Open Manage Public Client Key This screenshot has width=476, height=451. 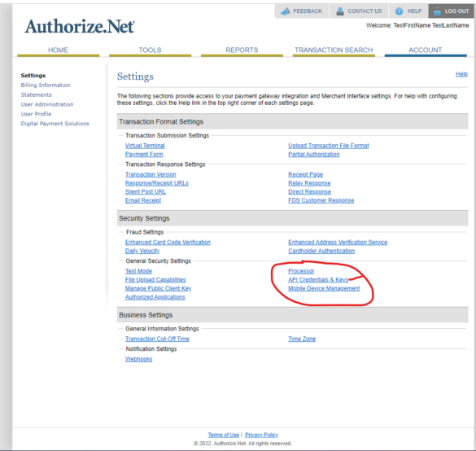coord(158,288)
